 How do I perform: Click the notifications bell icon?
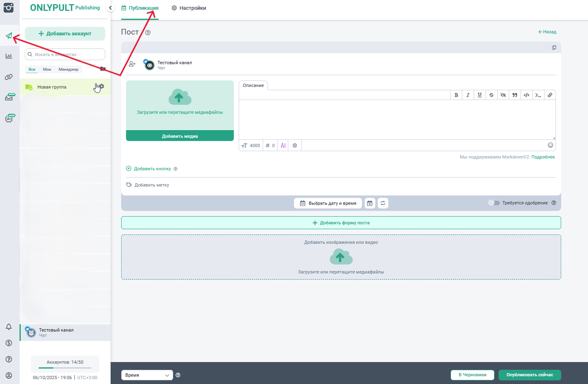(9, 327)
